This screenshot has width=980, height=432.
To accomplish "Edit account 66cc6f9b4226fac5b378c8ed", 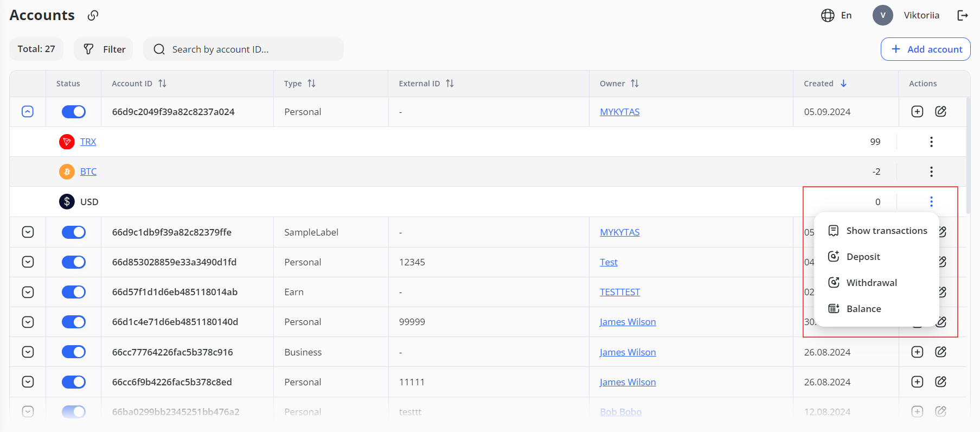I will point(941,382).
